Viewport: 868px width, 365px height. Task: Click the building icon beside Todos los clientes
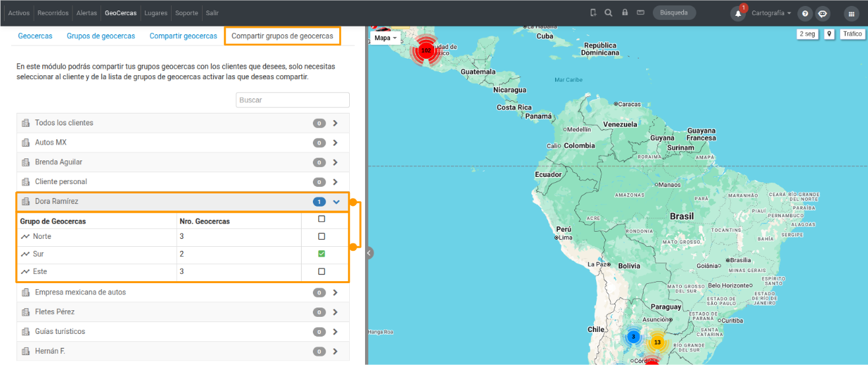click(26, 123)
